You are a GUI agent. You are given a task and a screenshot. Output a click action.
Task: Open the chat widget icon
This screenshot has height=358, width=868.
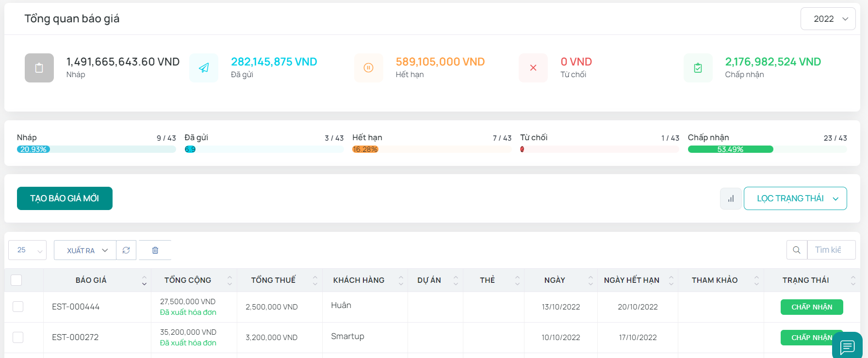click(x=847, y=346)
